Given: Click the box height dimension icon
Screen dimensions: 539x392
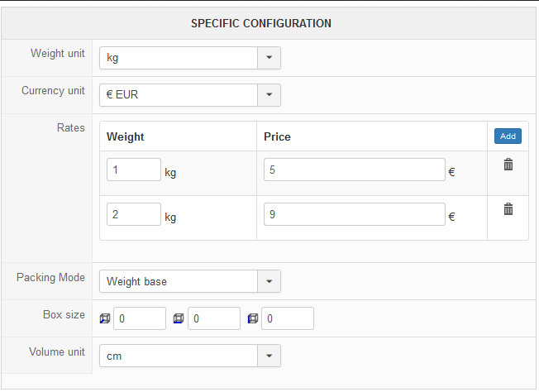Looking at the screenshot, I should point(253,318).
